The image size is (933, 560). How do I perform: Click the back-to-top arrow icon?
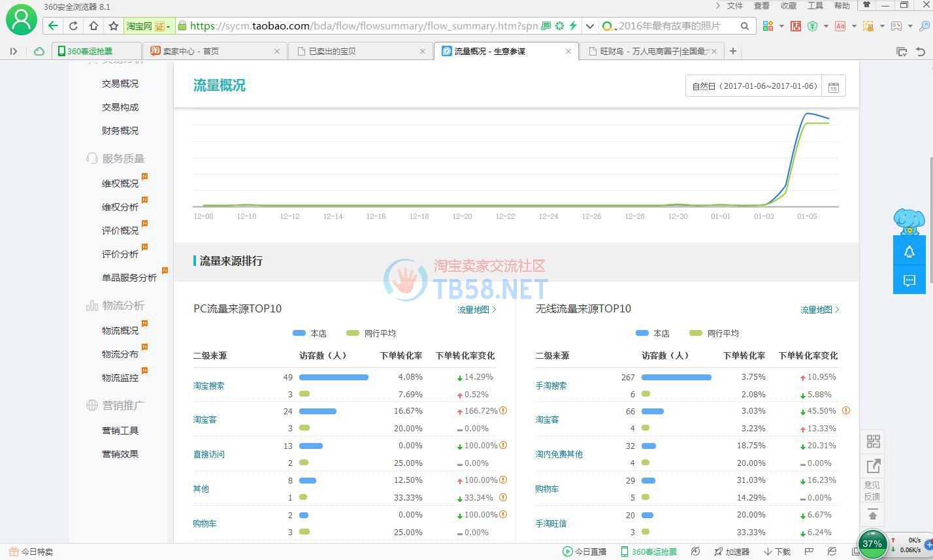[873, 515]
